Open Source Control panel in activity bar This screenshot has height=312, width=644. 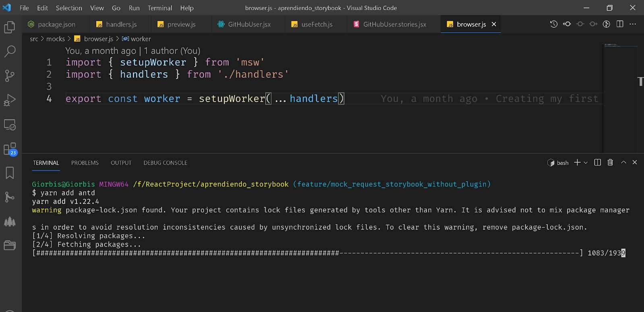[x=10, y=76]
